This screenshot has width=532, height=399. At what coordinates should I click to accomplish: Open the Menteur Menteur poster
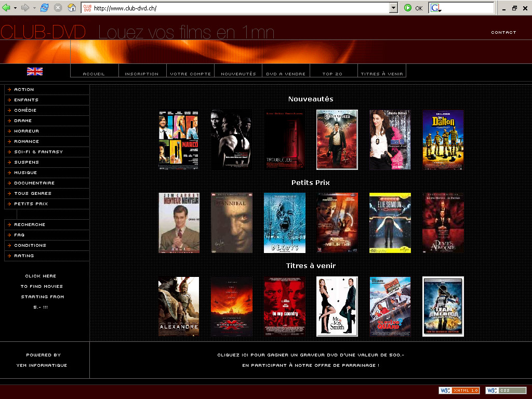pos(179,223)
